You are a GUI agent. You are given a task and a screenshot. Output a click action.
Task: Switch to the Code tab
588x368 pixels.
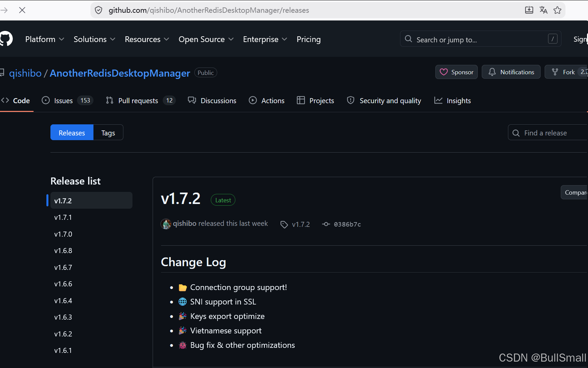click(15, 100)
